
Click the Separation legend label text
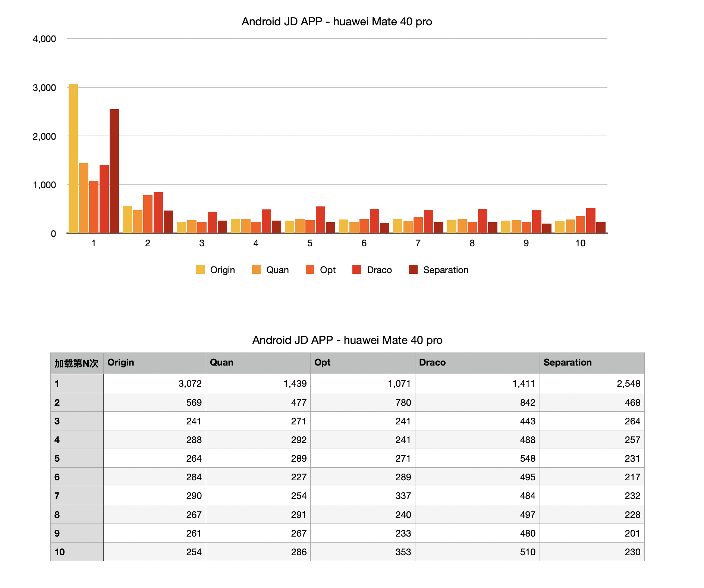pos(446,270)
